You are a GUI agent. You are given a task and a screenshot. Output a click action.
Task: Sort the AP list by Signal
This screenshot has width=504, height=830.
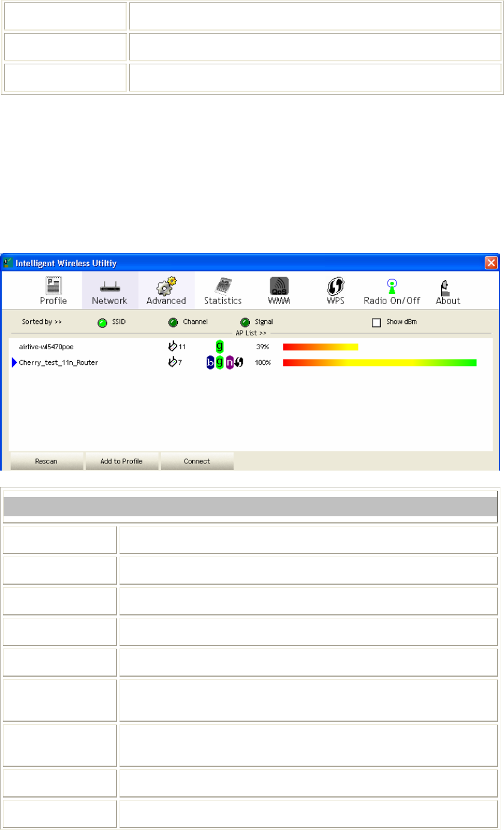click(x=245, y=323)
